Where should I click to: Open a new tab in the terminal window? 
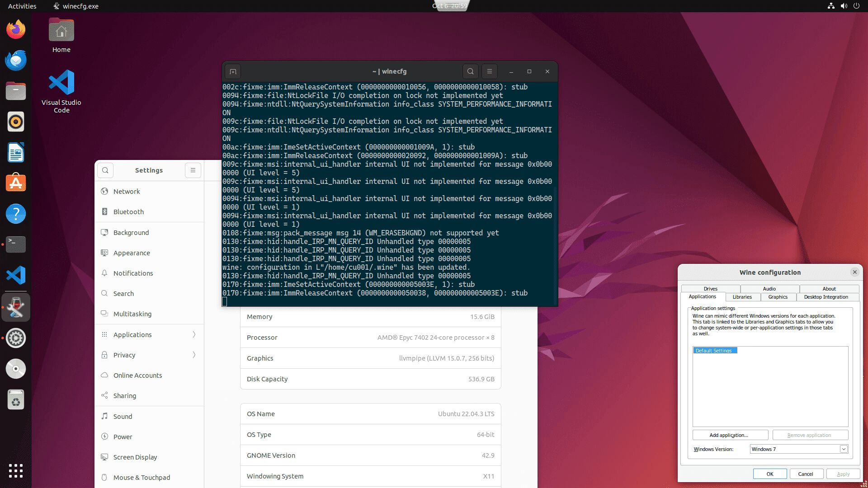tap(233, 71)
